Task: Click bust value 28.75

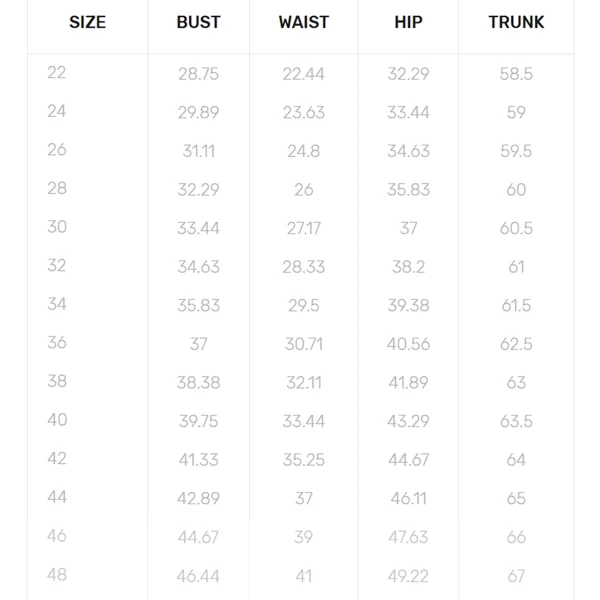Action: tap(198, 74)
